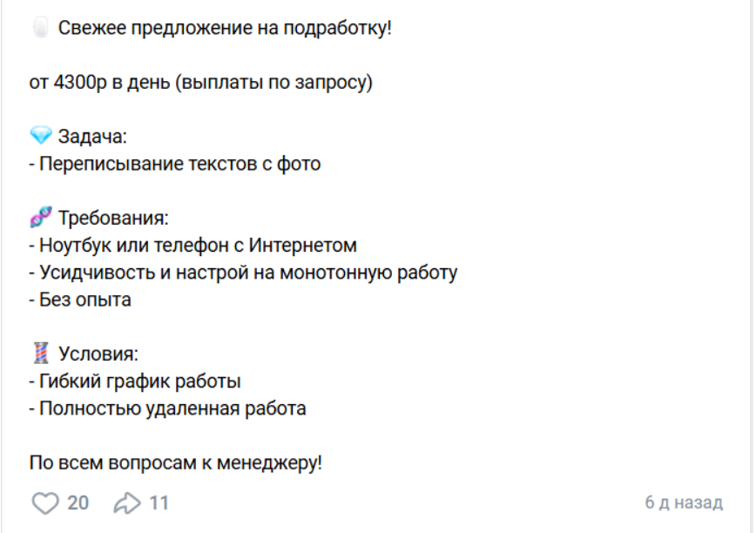Click the heading 'Свежее предложение на подработку!'
Viewport: 756px width, 533px height.
tap(225, 29)
